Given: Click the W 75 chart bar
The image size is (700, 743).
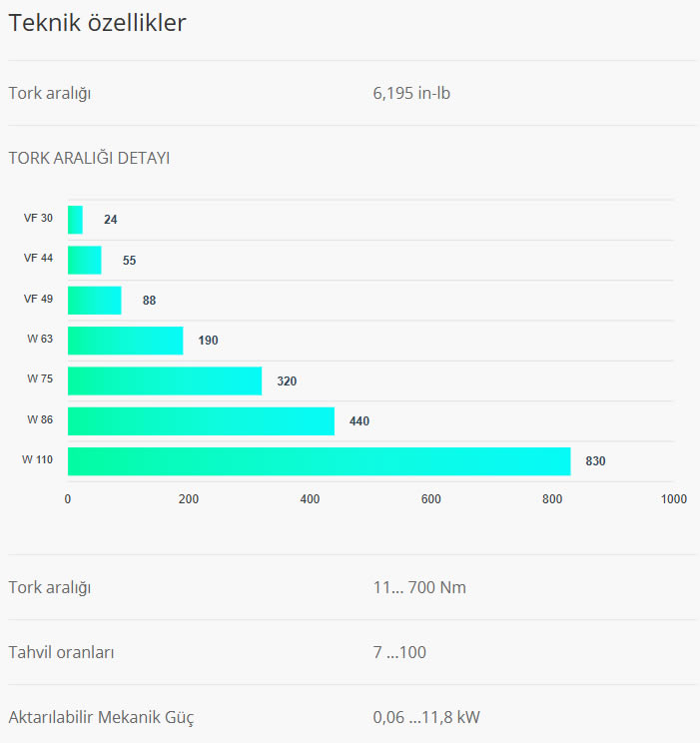Looking at the screenshot, I should pyautogui.click(x=164, y=380).
